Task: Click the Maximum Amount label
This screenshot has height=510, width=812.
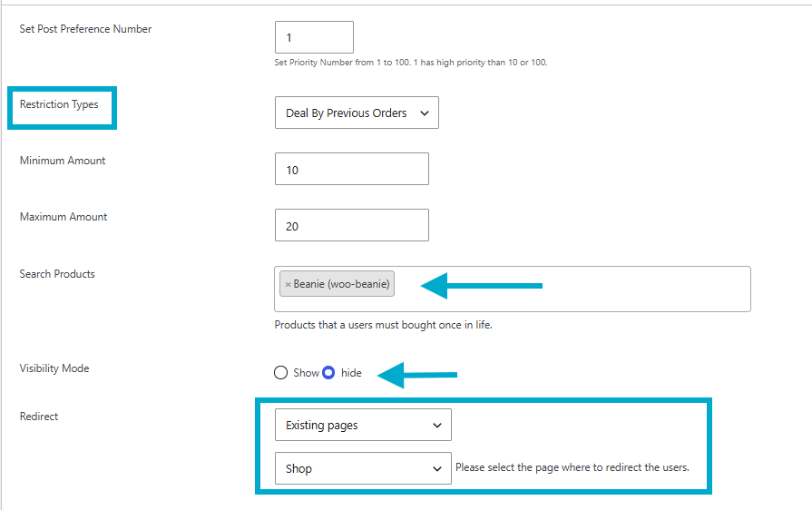Action: [x=64, y=217]
